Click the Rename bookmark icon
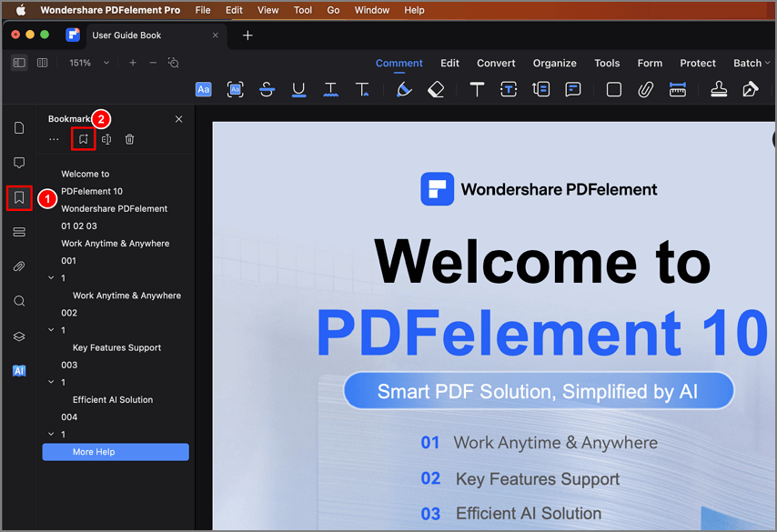 coord(106,139)
